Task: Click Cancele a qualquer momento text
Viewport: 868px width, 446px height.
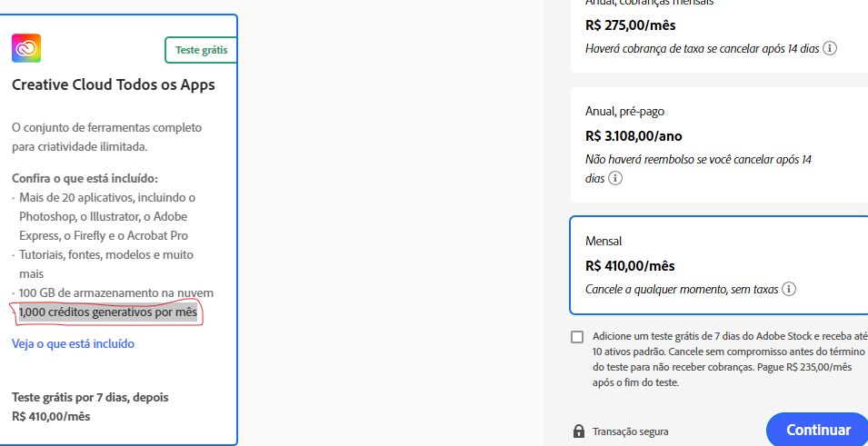Action: 682,290
